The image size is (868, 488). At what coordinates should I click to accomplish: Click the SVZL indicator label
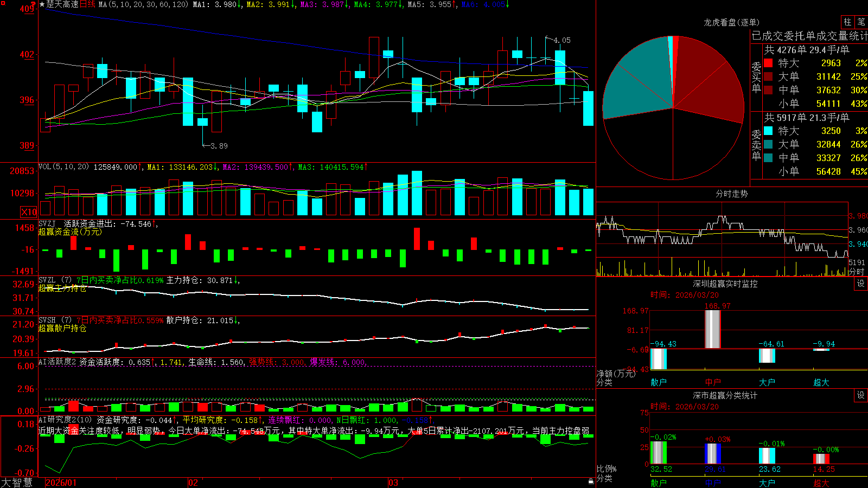[x=47, y=280]
